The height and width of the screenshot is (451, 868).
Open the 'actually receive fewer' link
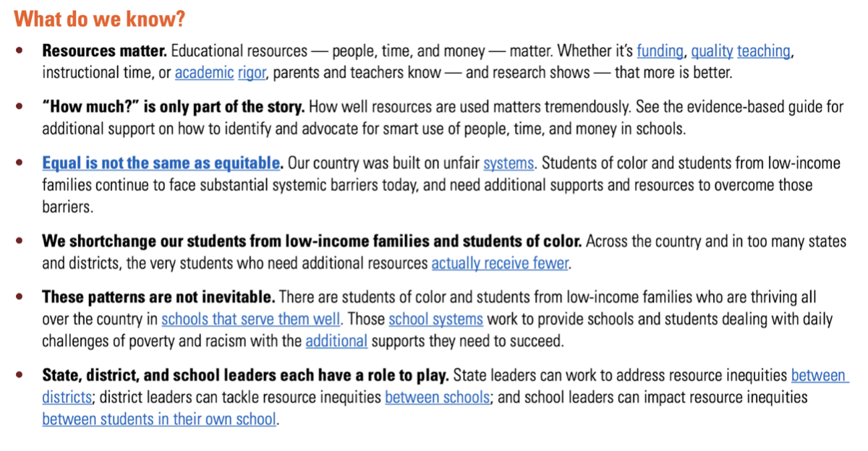click(501, 264)
